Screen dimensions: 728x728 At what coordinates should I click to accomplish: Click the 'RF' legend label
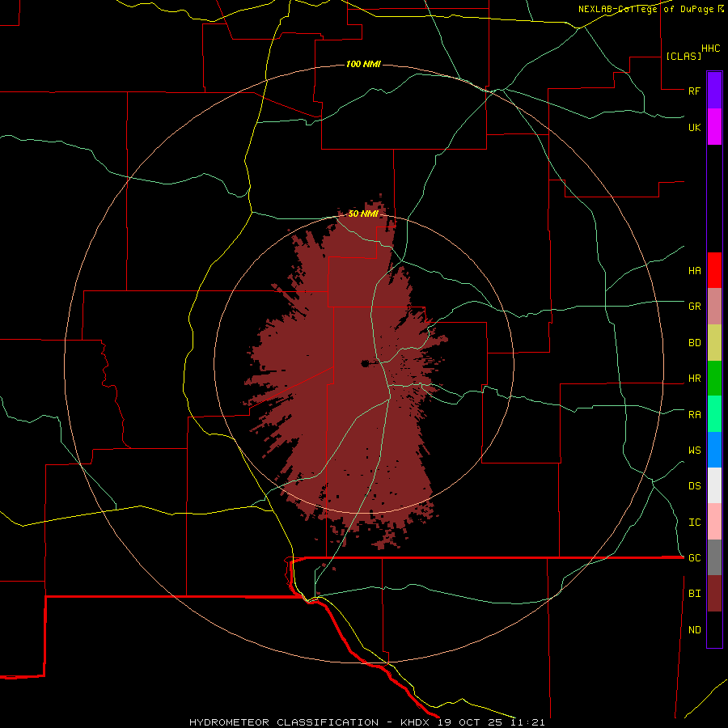(x=694, y=91)
